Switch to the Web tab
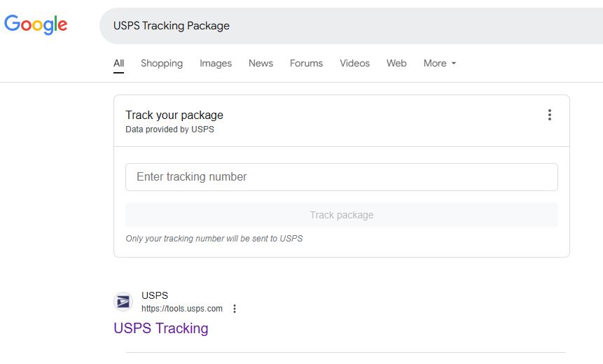The width and height of the screenshot is (603, 364). click(x=396, y=63)
